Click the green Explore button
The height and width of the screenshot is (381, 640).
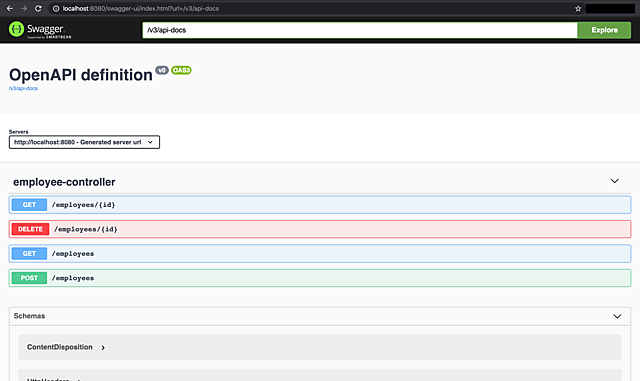604,30
